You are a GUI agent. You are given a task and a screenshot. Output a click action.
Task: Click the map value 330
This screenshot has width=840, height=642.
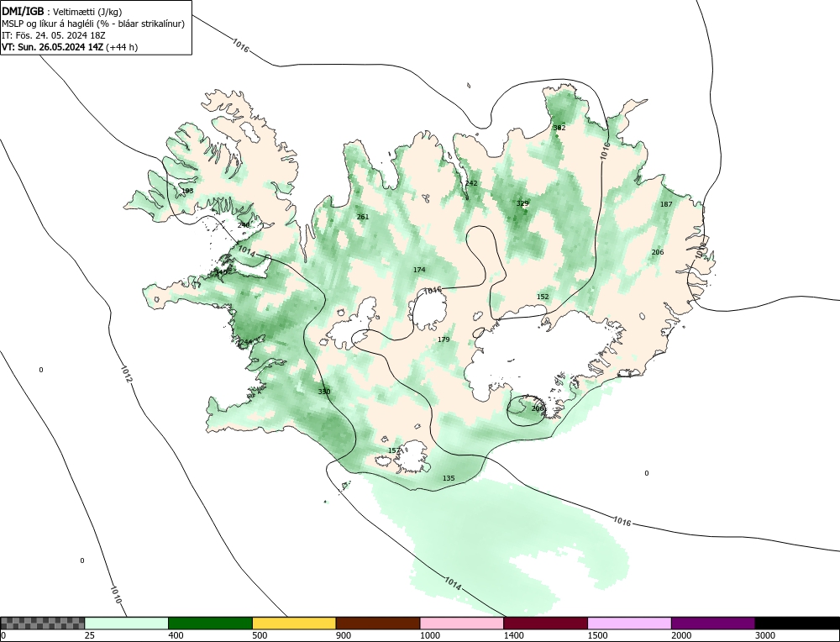(324, 392)
